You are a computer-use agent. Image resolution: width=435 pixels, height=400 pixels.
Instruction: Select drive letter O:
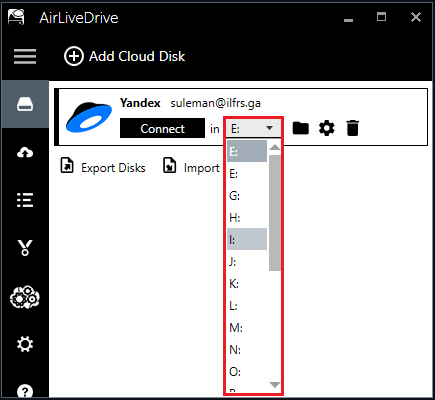pos(247,371)
